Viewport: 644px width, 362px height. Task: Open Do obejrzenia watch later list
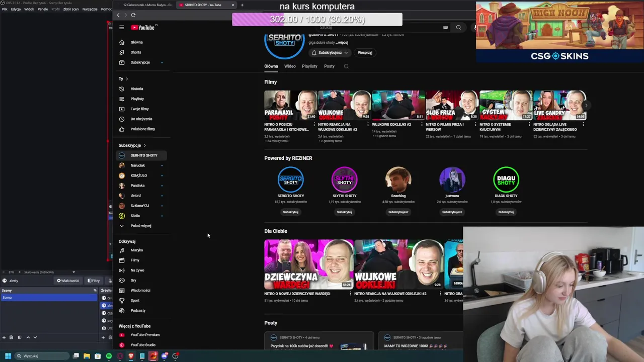pos(141,119)
